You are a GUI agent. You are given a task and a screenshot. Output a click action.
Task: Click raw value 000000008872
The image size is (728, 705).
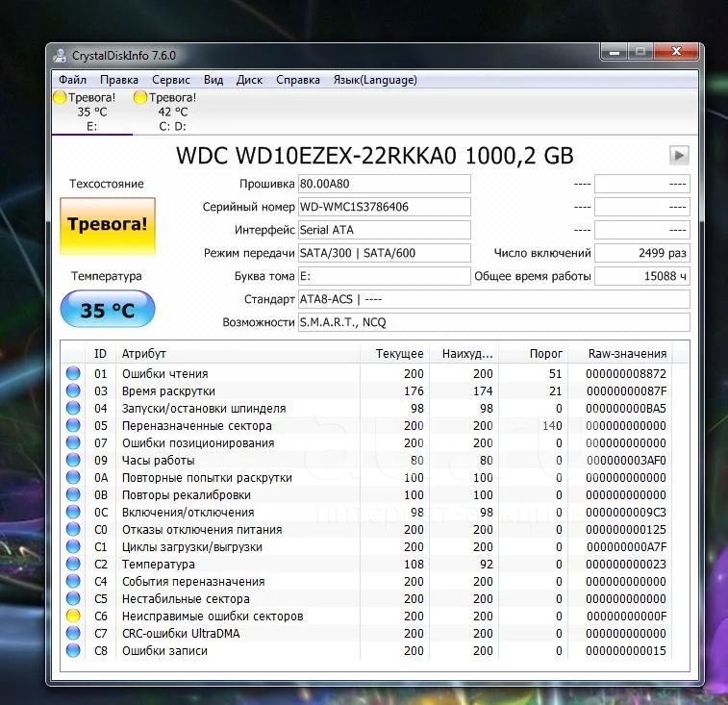tap(626, 374)
